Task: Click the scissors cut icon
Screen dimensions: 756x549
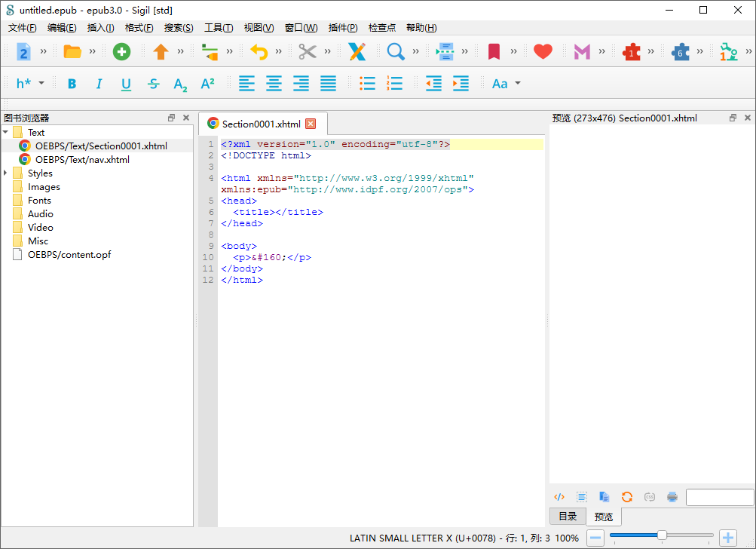Action: (307, 51)
